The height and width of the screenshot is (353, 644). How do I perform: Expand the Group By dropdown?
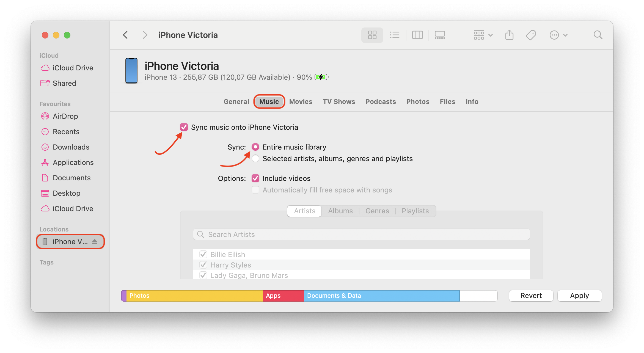point(483,35)
